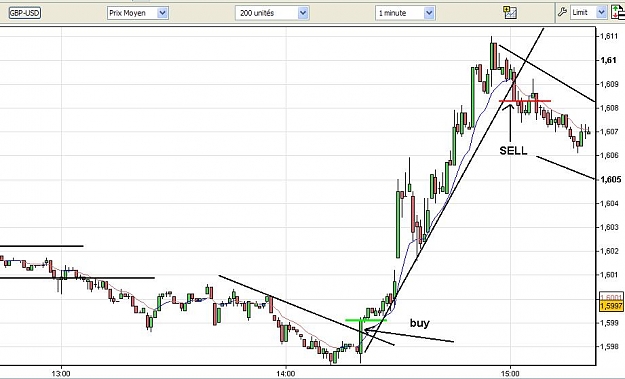
Task: Select the 1,606 price level label
Action: [609, 155]
